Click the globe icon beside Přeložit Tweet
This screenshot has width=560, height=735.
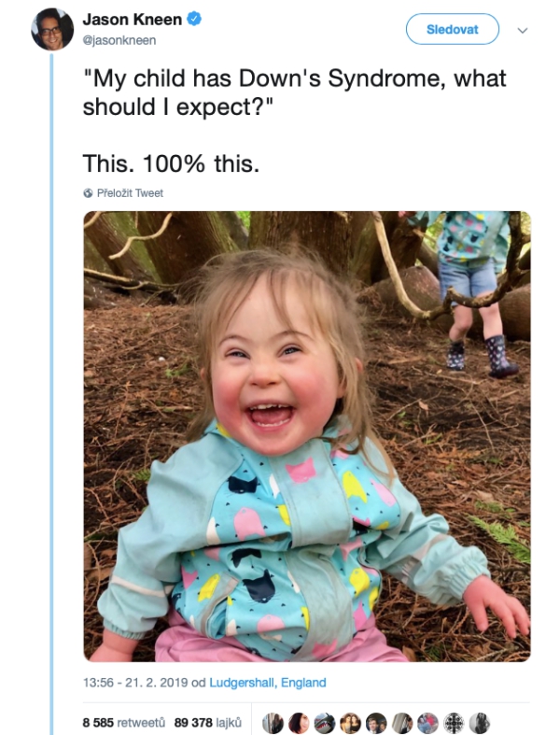(x=88, y=193)
